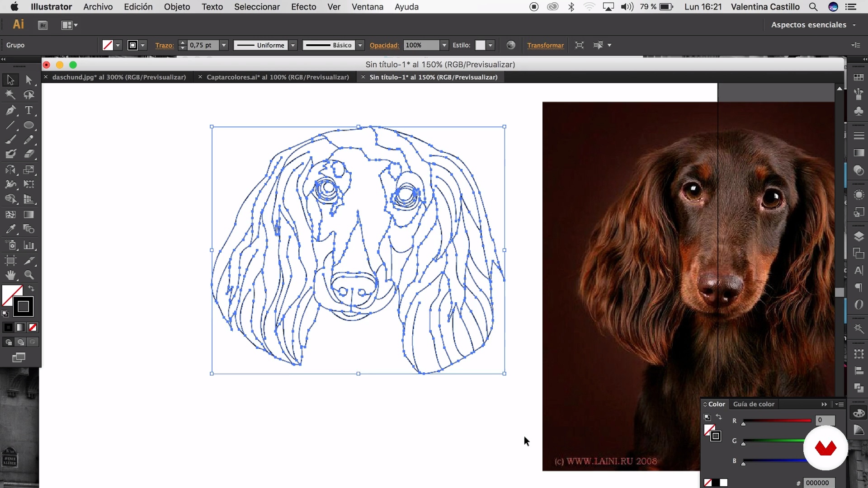Open Spotlight search in menu bar
Screen dimensions: 868x488
point(813,7)
